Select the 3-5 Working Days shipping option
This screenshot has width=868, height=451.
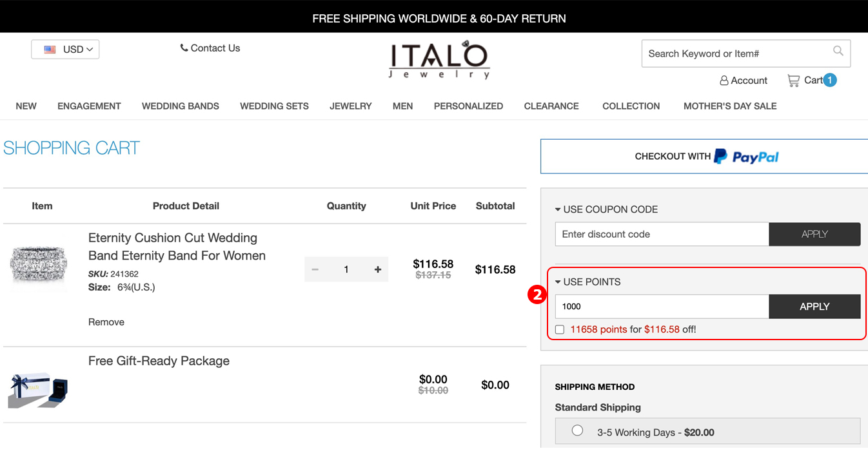click(x=577, y=430)
